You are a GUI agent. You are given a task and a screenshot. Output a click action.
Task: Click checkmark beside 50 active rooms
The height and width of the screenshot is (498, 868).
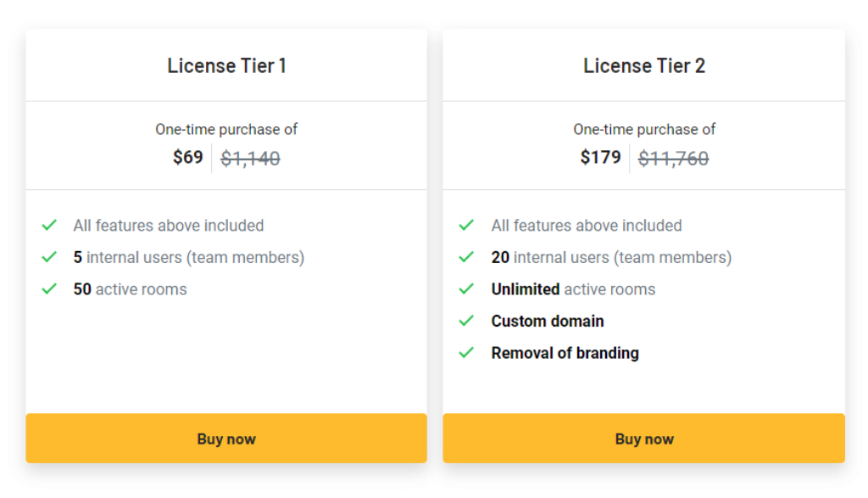[50, 288]
